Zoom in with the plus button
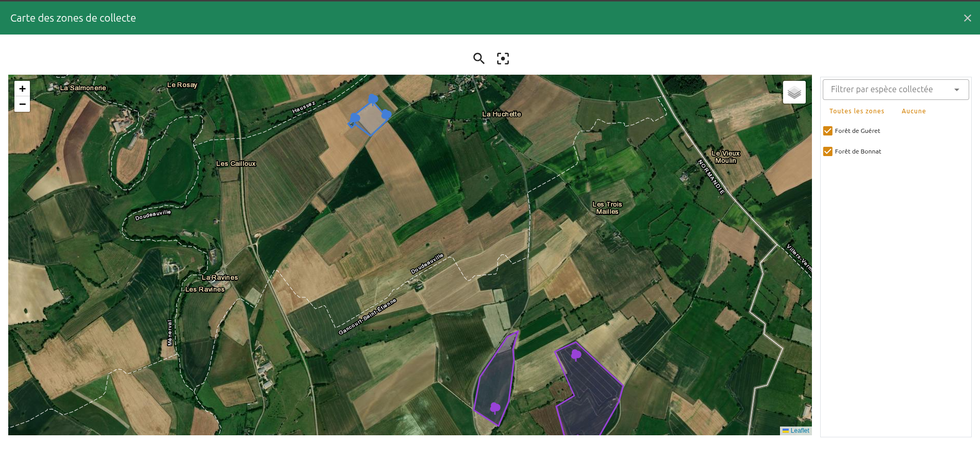This screenshot has width=980, height=460. click(x=22, y=89)
